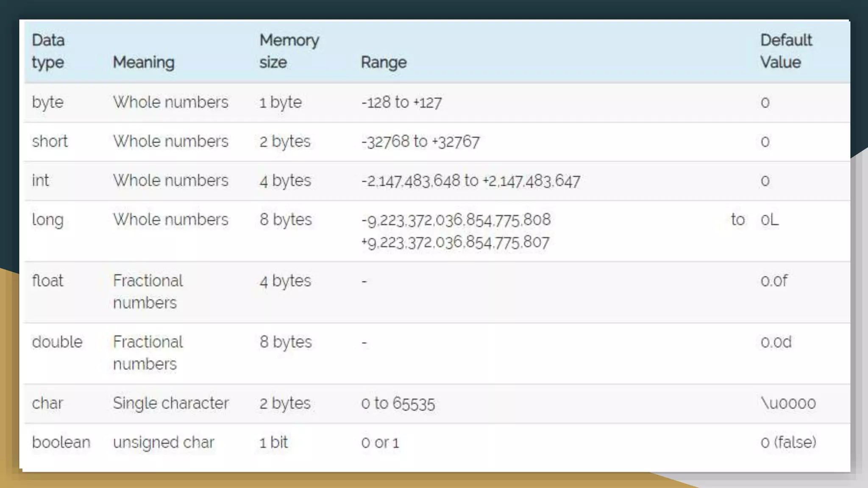Click the '0.0d' default value for double
Image resolution: width=868 pixels, height=488 pixels.
(776, 342)
